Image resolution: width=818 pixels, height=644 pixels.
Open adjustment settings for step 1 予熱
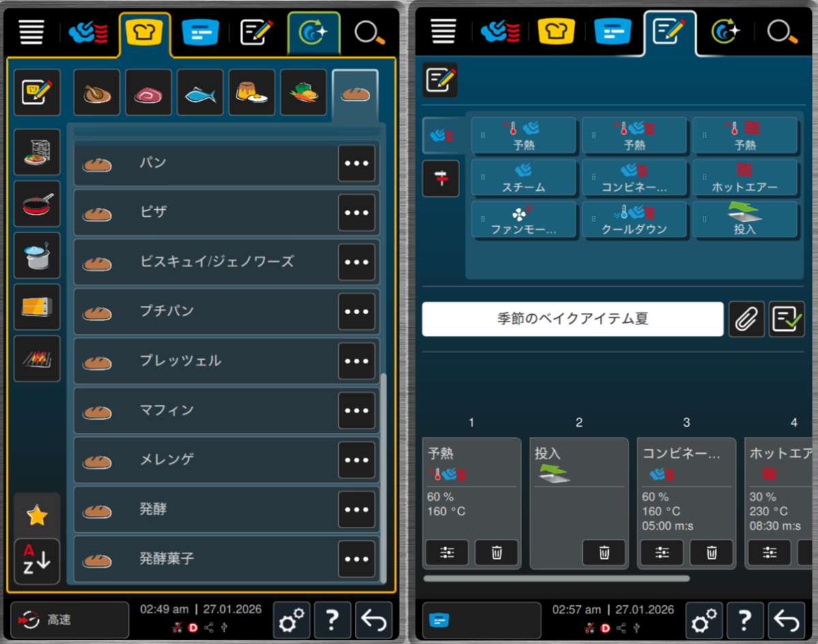(446, 553)
